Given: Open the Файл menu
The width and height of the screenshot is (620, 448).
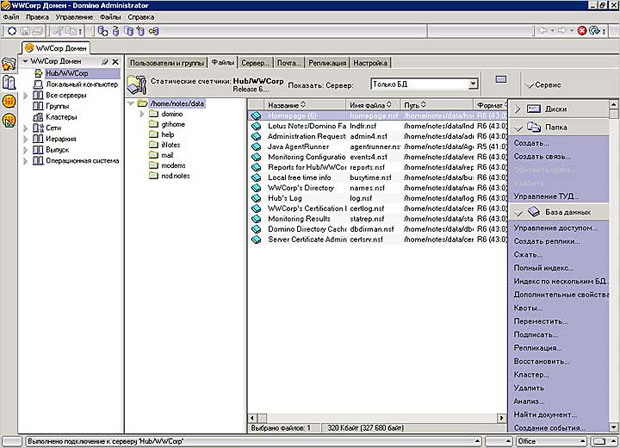Looking at the screenshot, I should 11,17.
